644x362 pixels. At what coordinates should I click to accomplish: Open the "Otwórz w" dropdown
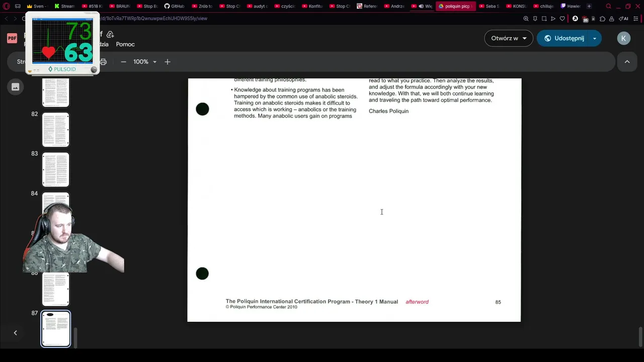pos(509,38)
